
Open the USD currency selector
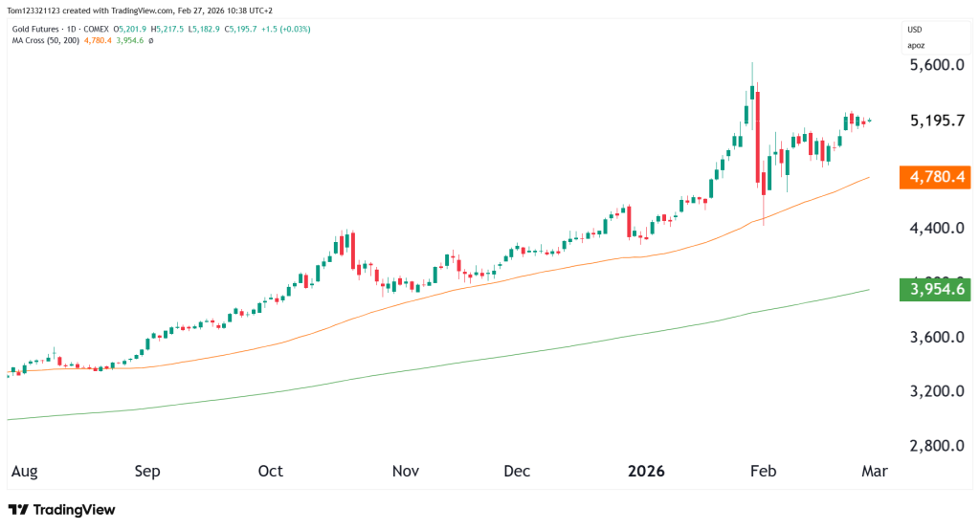[915, 30]
